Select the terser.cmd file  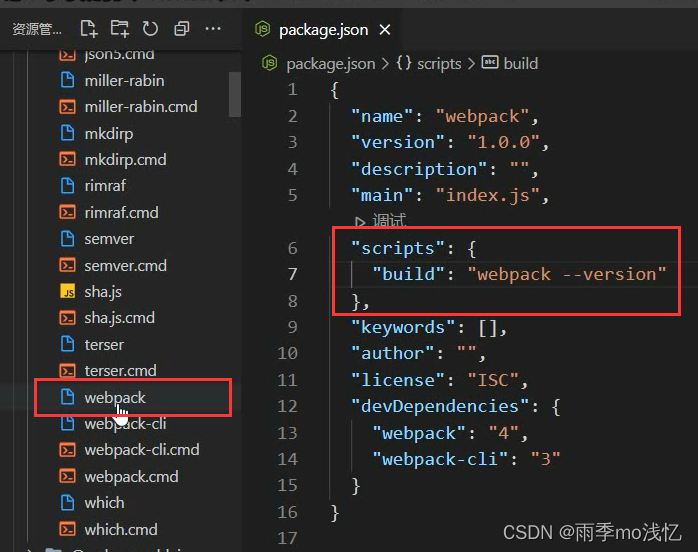coord(120,370)
